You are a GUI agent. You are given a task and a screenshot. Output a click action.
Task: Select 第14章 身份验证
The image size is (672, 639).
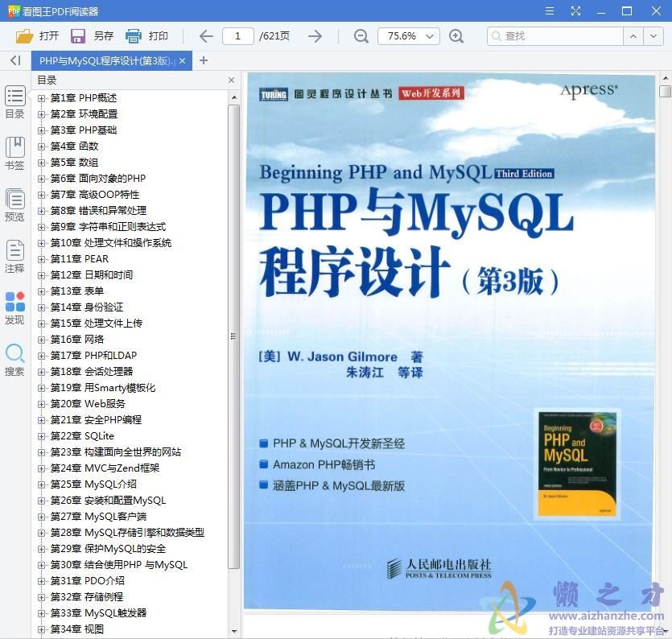coord(87,307)
